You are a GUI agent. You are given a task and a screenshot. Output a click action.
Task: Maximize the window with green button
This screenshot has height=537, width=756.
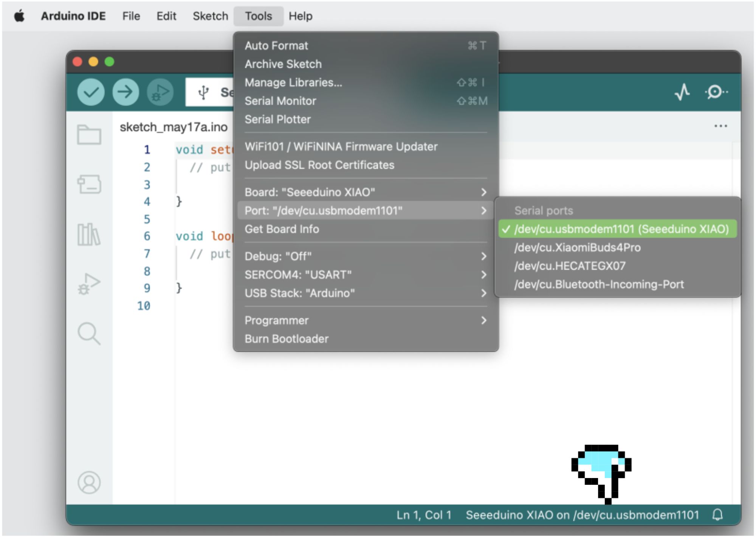tap(110, 62)
